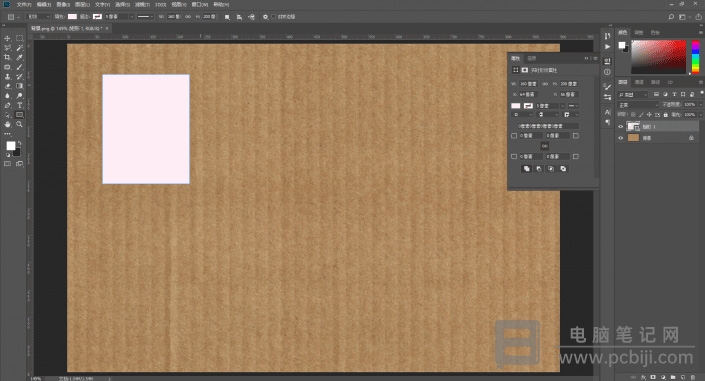The width and height of the screenshot is (705, 381).
Task: Select the Hand tool
Action: pyautogui.click(x=7, y=124)
